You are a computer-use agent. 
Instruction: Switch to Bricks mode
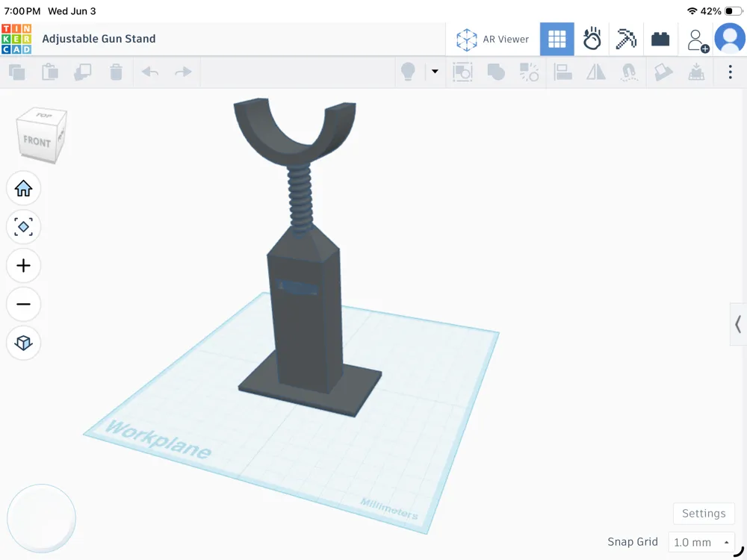(660, 39)
